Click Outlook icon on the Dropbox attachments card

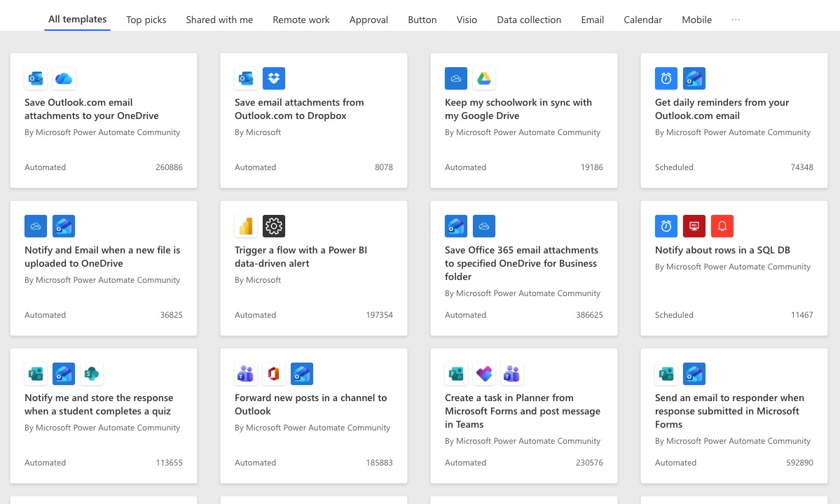point(246,78)
